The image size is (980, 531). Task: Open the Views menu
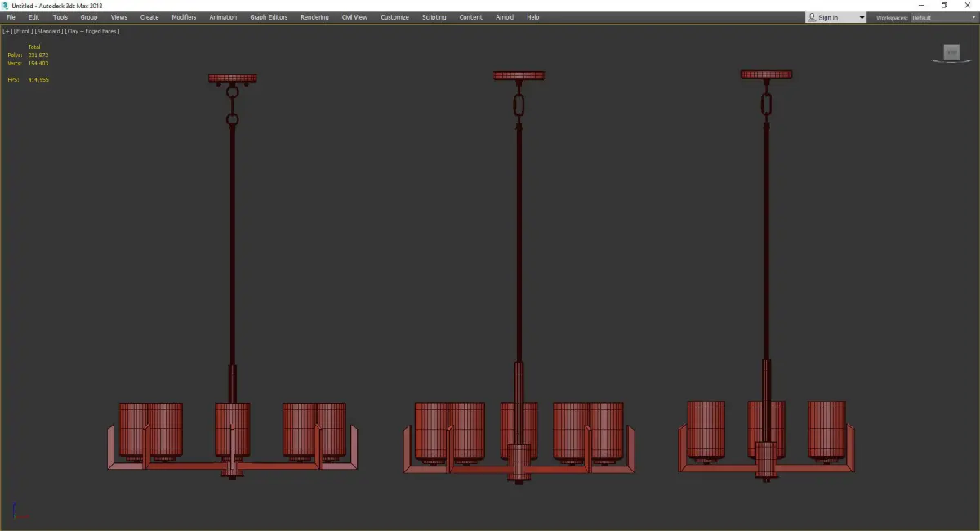(x=119, y=17)
